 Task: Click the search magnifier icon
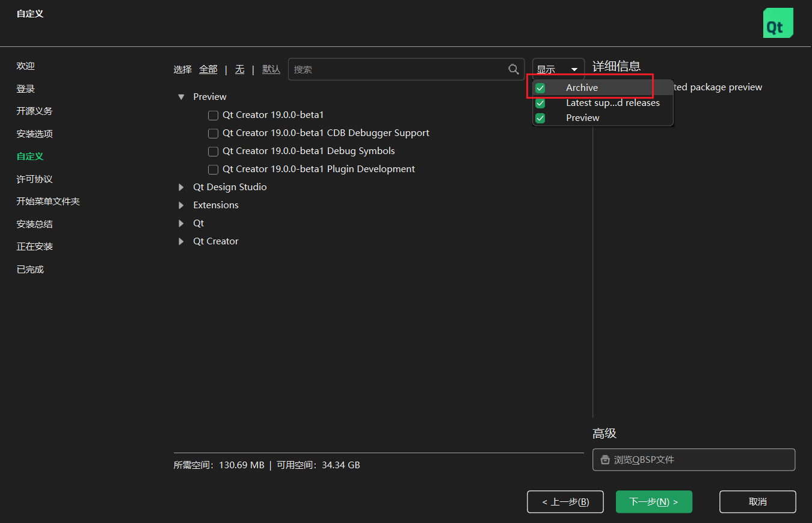click(514, 69)
